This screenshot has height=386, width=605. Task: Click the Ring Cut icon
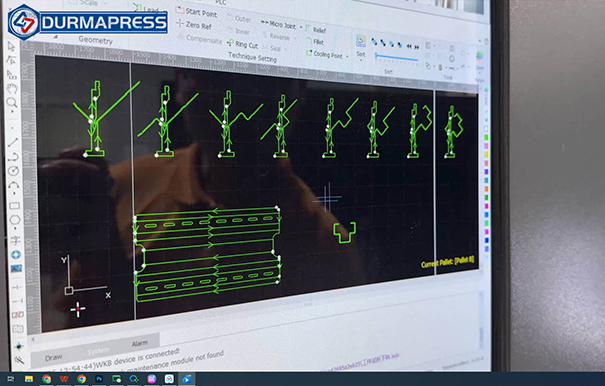(x=230, y=42)
